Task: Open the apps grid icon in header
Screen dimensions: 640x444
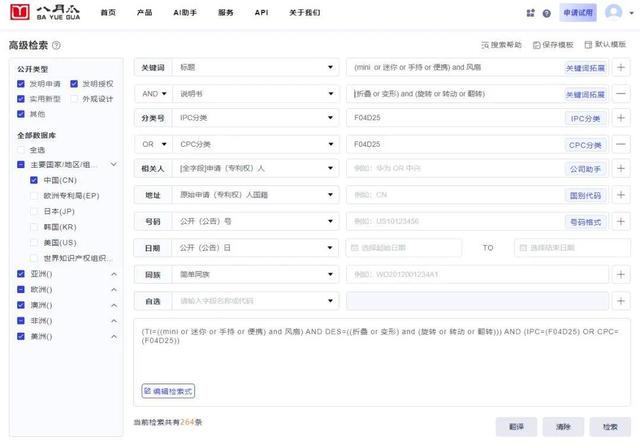Action: coord(530,13)
